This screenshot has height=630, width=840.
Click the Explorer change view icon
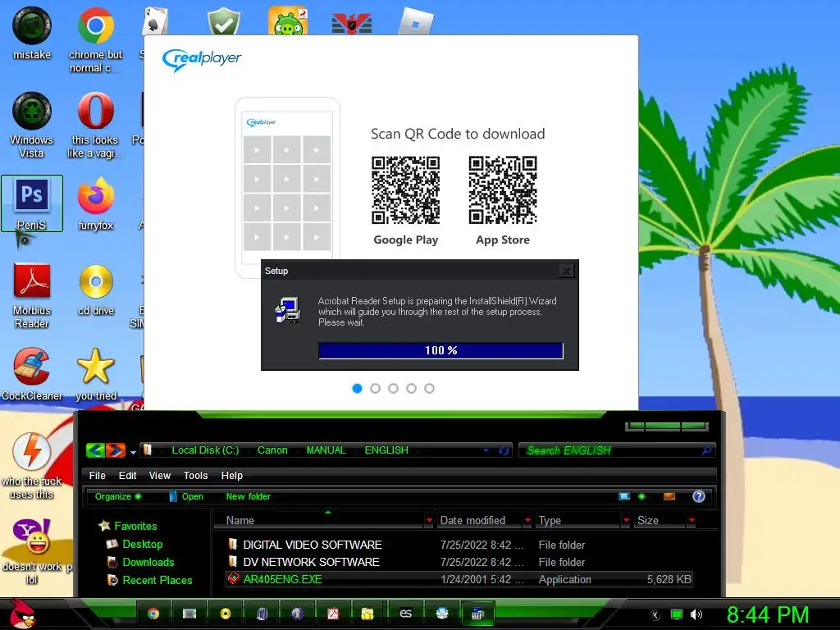[624, 496]
